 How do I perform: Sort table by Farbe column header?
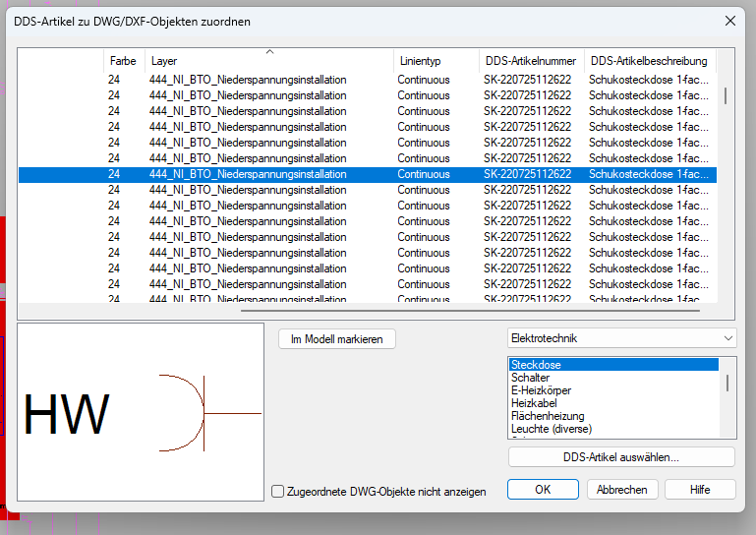[x=124, y=61]
